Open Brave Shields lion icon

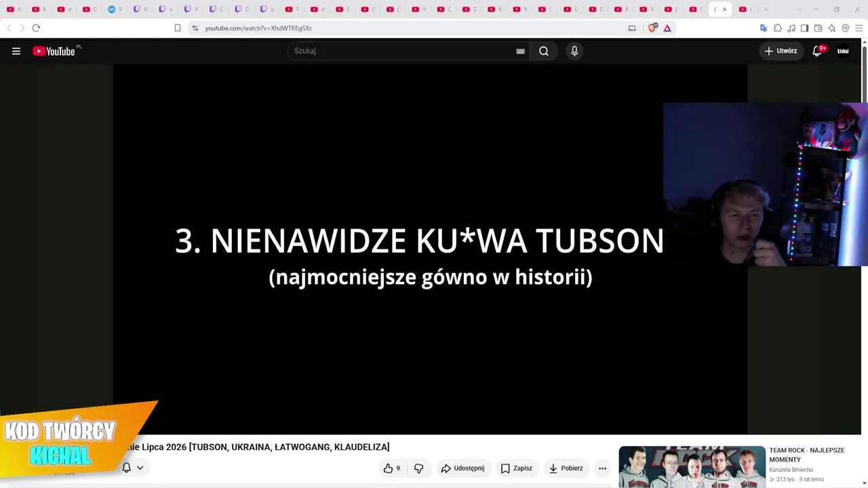(x=652, y=28)
